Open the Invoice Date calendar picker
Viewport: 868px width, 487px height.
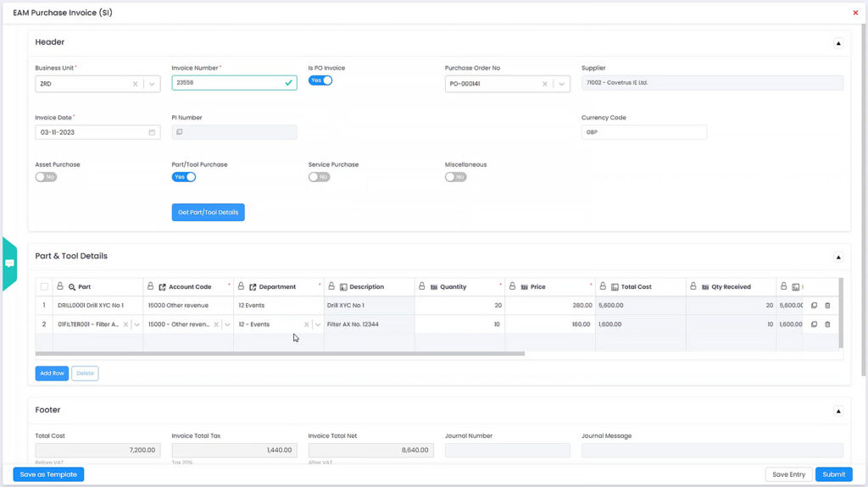point(152,133)
